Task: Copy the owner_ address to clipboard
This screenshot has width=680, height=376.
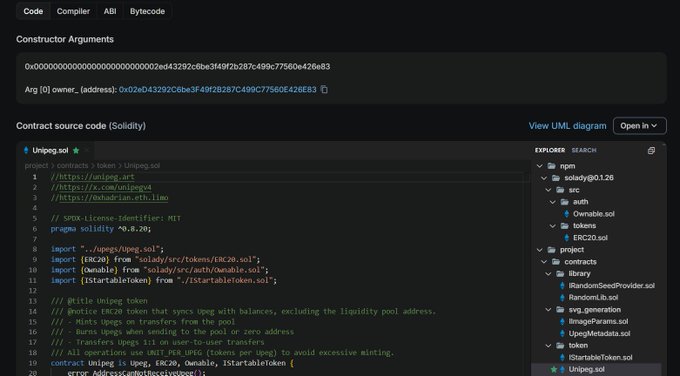Action: pyautogui.click(x=324, y=89)
